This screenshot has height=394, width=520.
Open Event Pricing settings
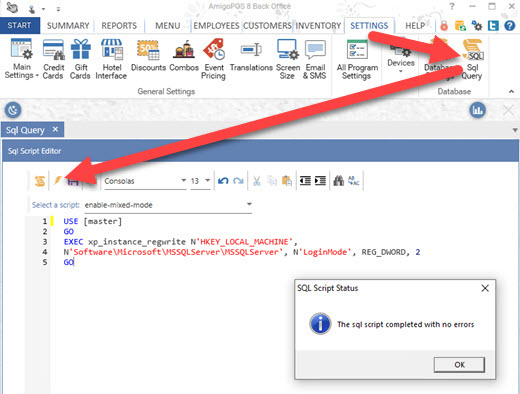tap(213, 59)
